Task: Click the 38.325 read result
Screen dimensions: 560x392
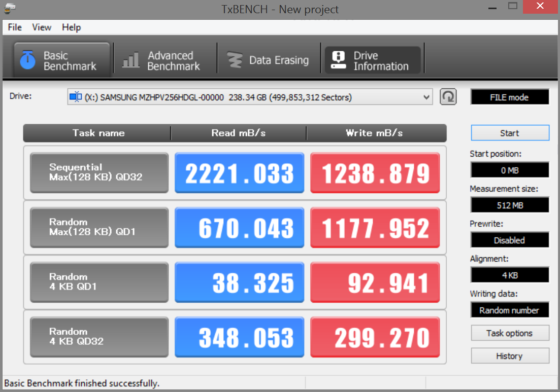Action: (239, 282)
